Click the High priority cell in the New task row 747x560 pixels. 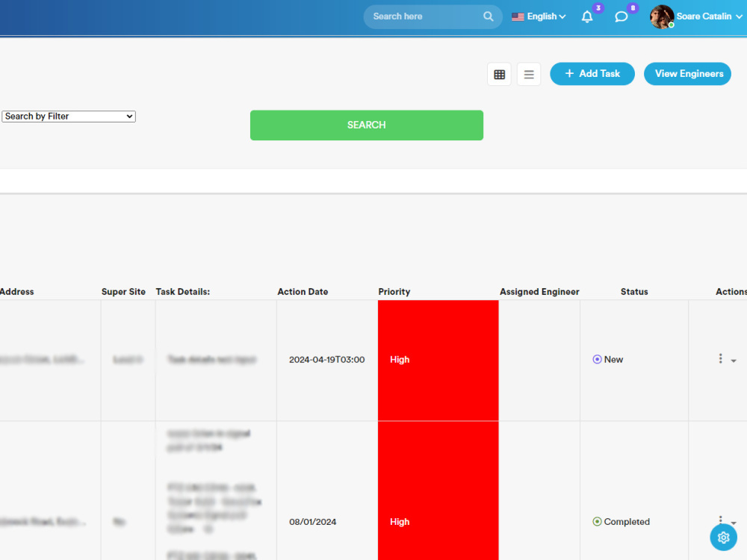[438, 361]
